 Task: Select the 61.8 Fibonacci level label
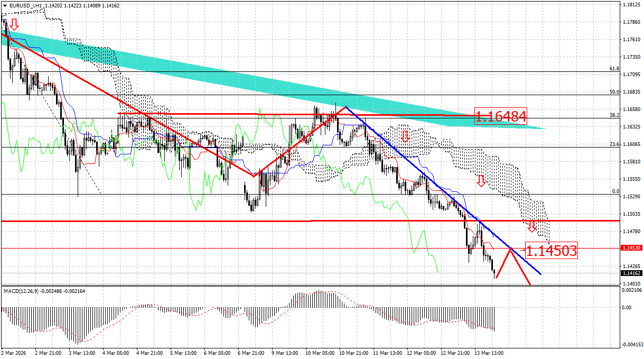[614, 69]
